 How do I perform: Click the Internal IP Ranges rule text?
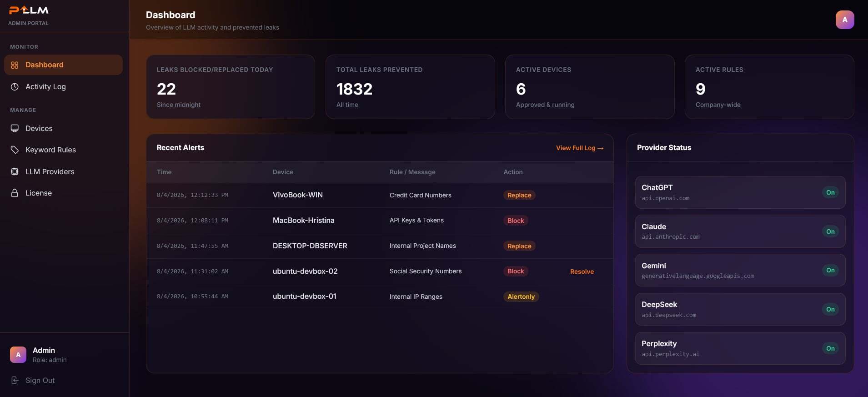(416, 296)
